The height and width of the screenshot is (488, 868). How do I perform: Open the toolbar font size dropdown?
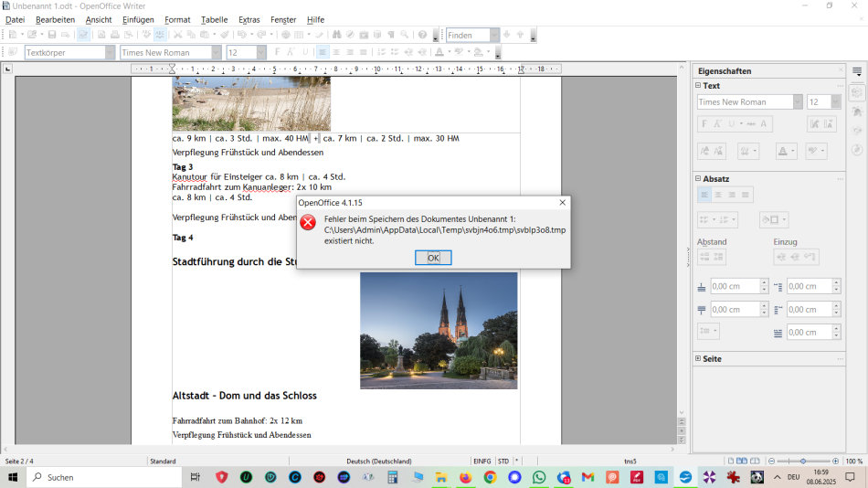pyautogui.click(x=260, y=52)
